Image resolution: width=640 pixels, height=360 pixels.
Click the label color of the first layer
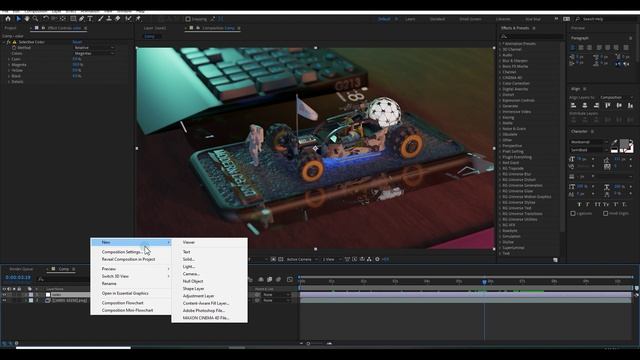pos(31,295)
